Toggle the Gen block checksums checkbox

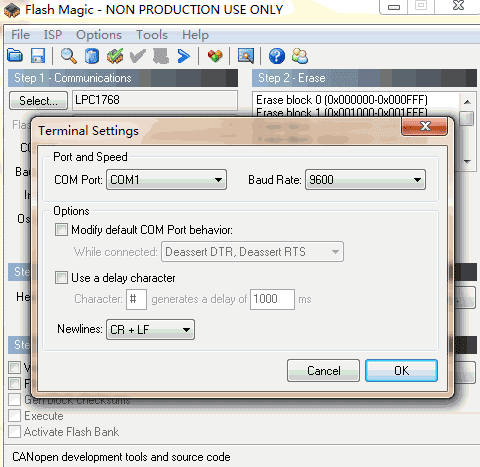point(14,399)
